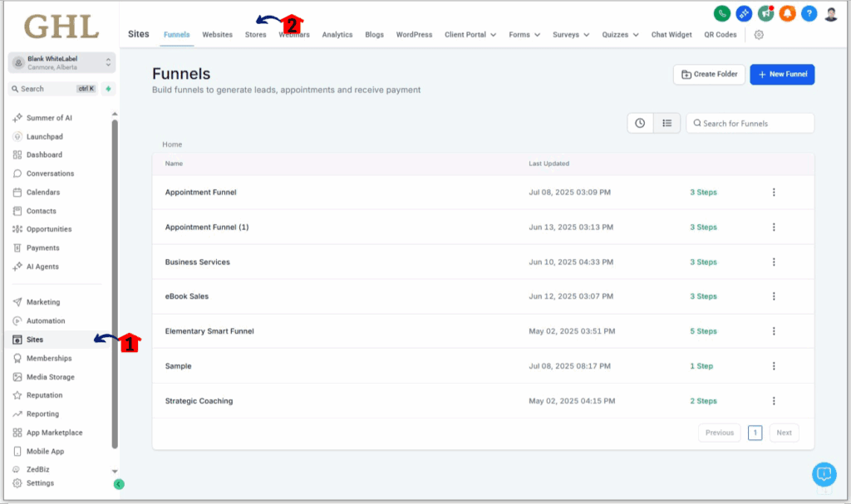Create a new funnel with the blue button

point(781,74)
